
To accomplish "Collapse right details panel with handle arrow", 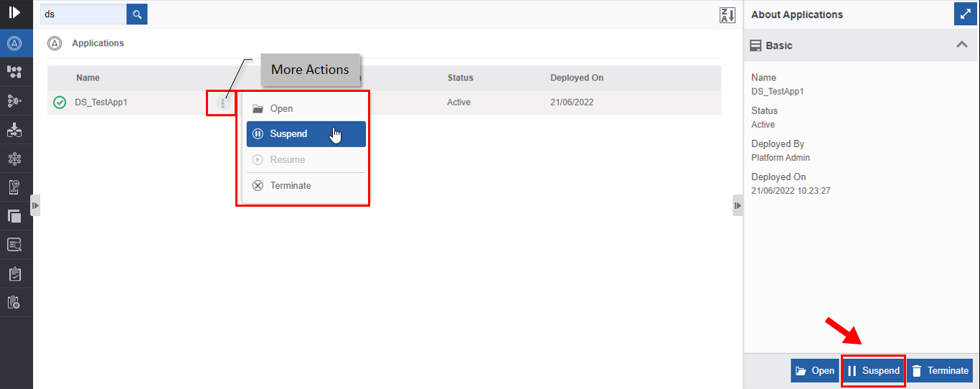I will pos(738,205).
